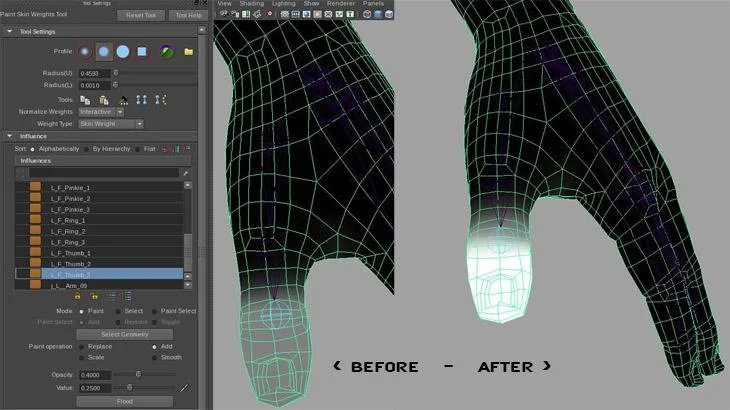Click the paste weights tool icon
The image size is (730, 410).
[104, 100]
